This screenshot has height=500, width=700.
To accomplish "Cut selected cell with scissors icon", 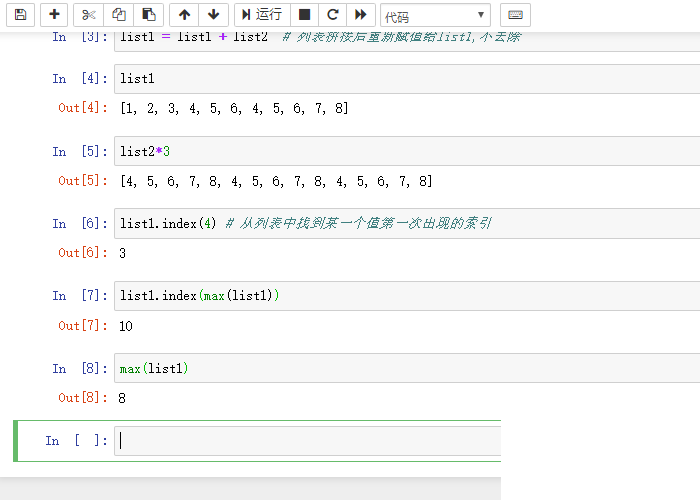I will click(88, 15).
